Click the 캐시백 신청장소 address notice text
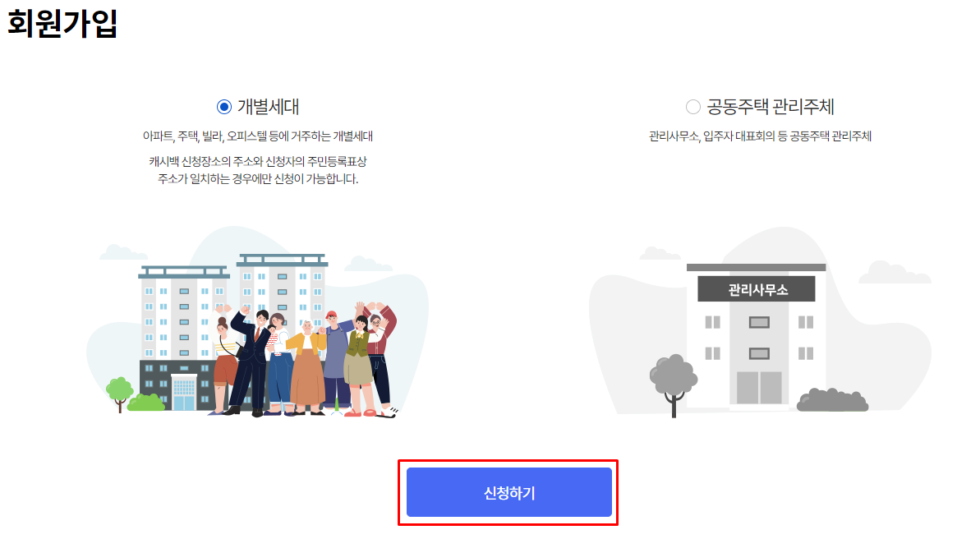This screenshot has width=980, height=539. [257, 170]
